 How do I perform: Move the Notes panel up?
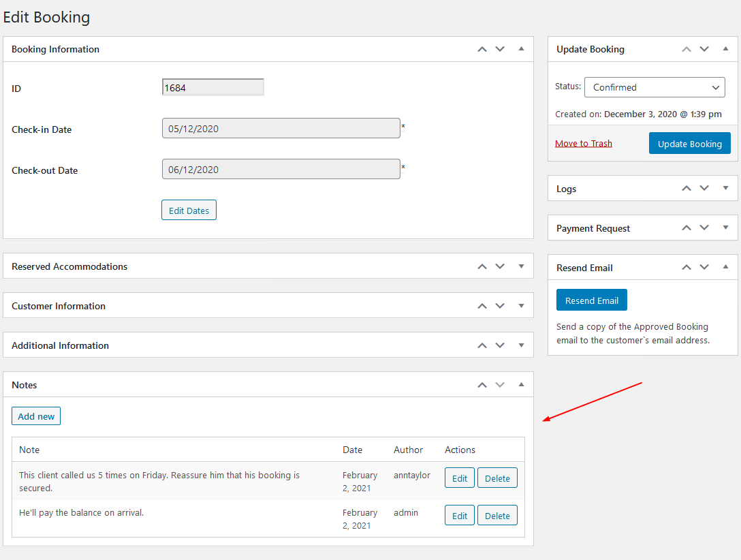click(482, 384)
